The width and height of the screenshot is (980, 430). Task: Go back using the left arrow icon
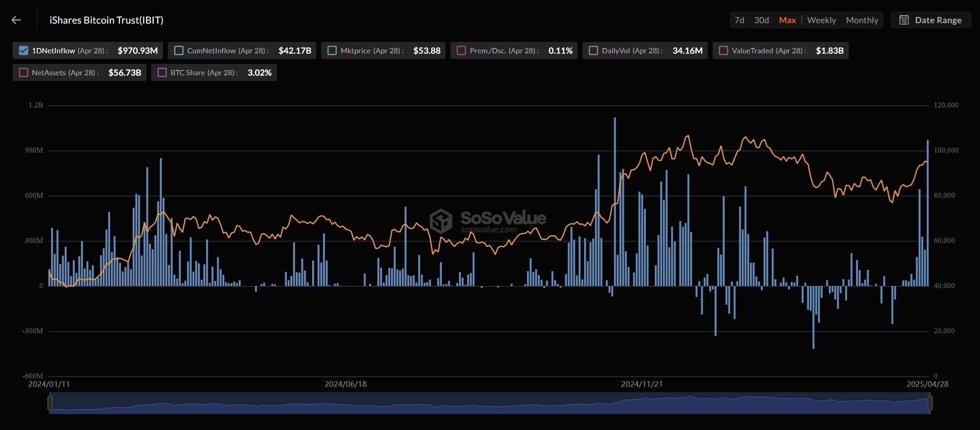[16, 20]
